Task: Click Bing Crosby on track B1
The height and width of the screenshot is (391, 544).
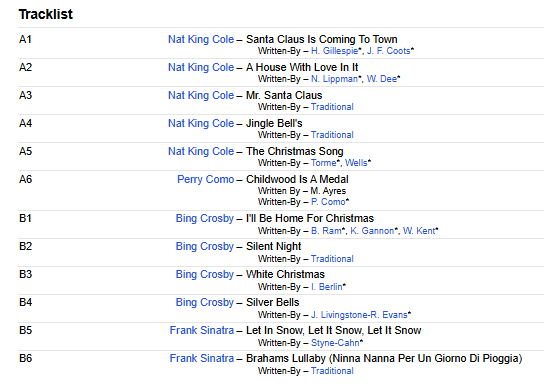Action: [205, 219]
